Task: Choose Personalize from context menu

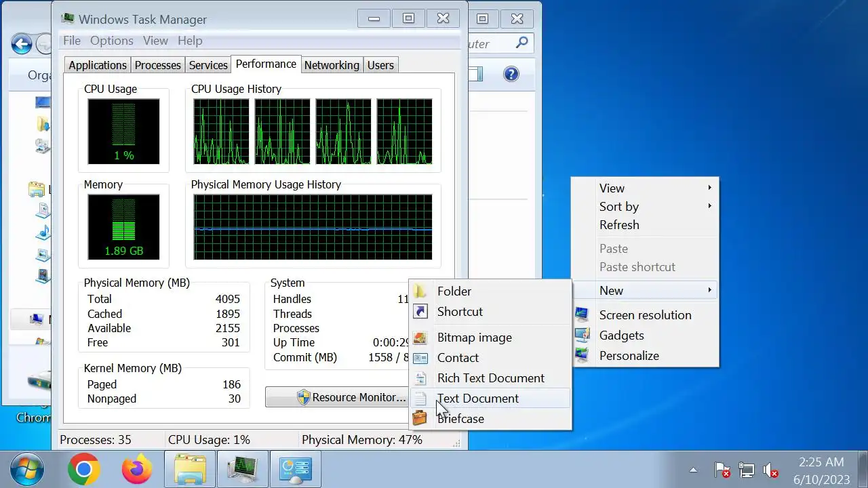Action: tap(645, 355)
